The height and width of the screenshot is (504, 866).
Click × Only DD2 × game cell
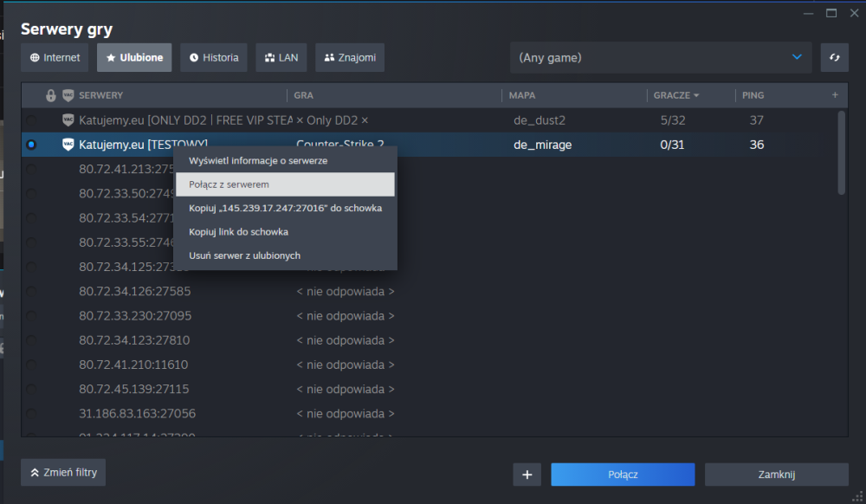point(332,120)
